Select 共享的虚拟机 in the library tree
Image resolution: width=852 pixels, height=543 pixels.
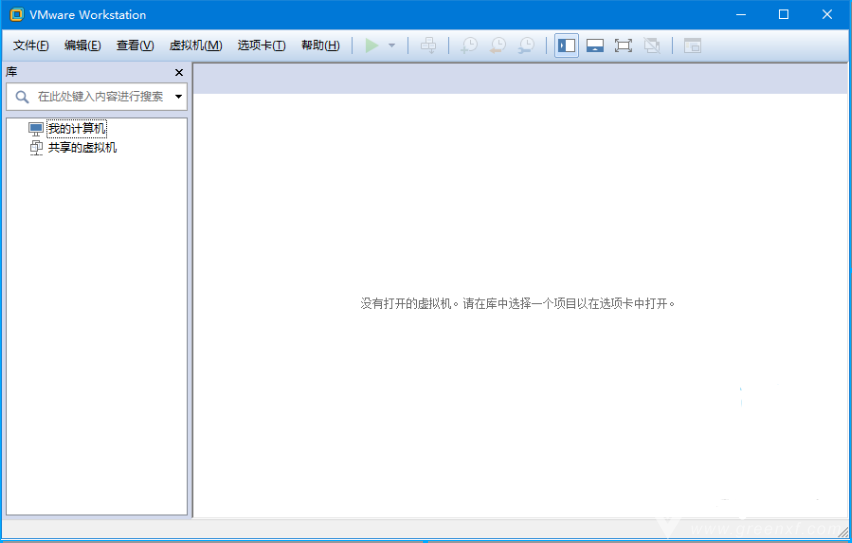point(82,148)
